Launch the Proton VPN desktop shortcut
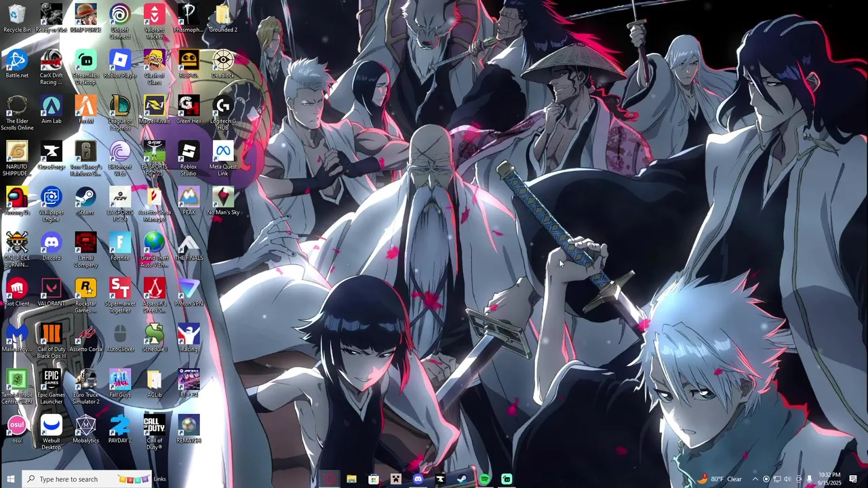Viewport: 868px width, 488px height. point(189,292)
